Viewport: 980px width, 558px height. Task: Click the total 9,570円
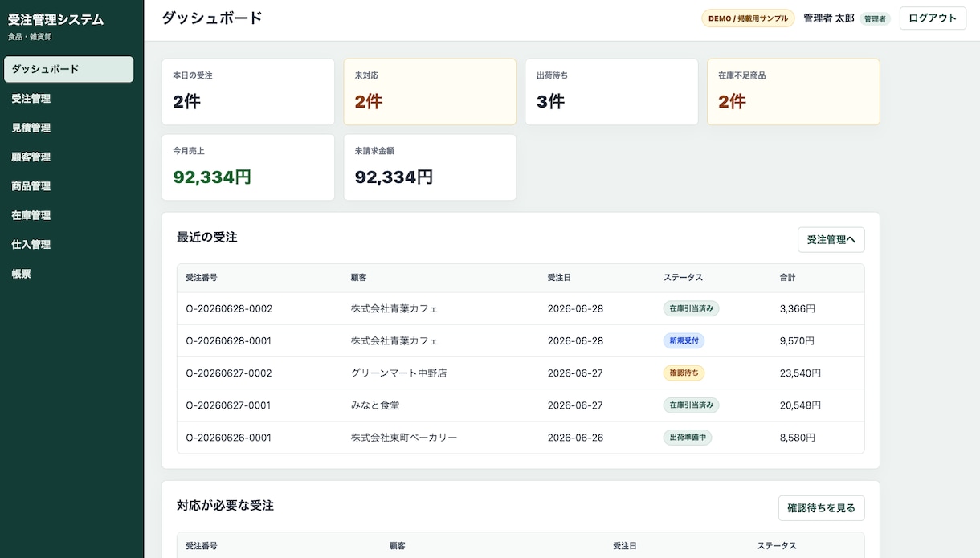pos(798,340)
